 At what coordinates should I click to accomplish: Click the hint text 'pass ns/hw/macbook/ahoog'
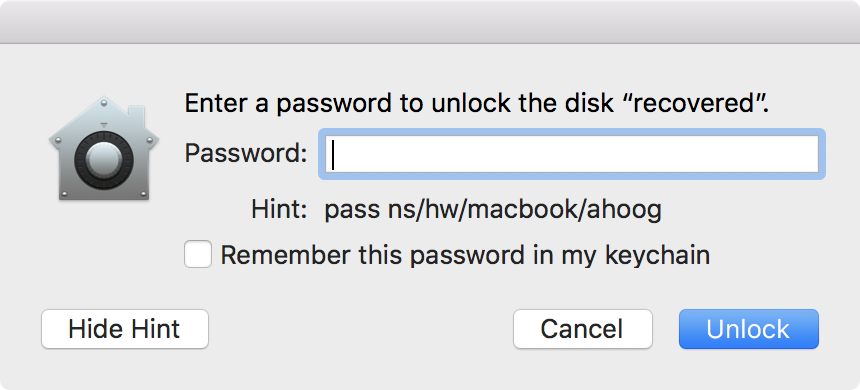pyautogui.click(x=493, y=210)
